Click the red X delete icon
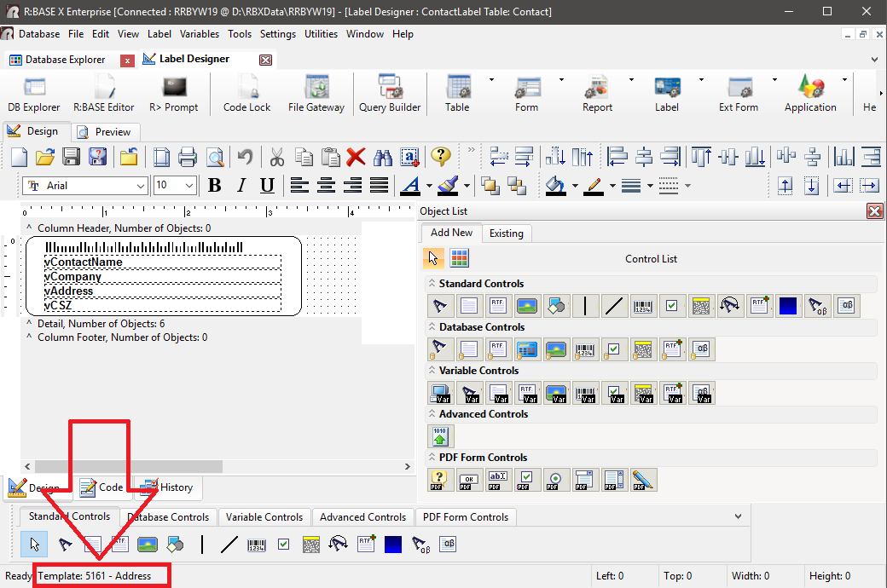The image size is (887, 588). click(x=356, y=158)
